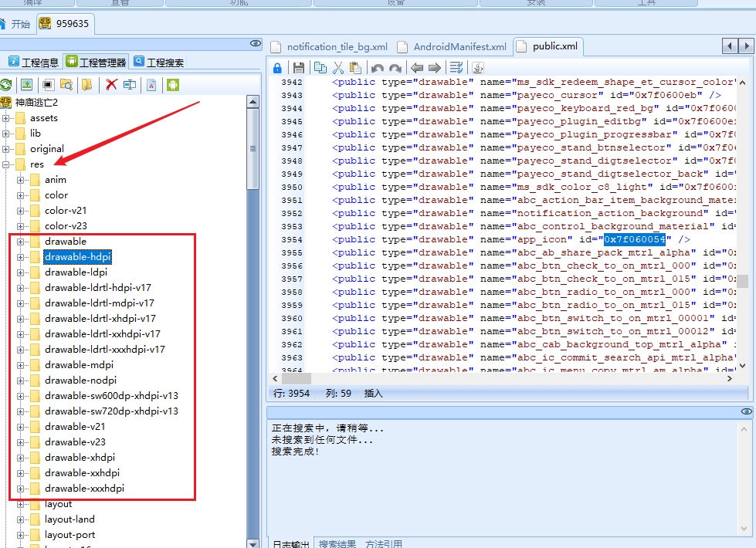Click the folder search icon in project toolbar
The height and width of the screenshot is (548, 756).
coord(66,85)
